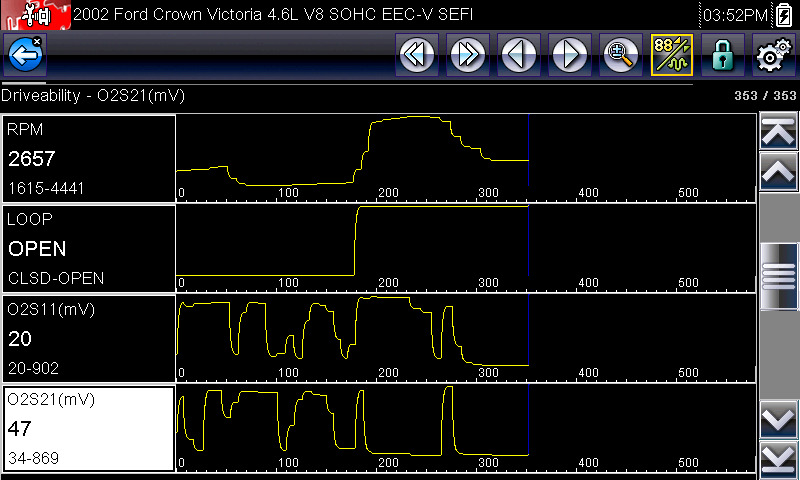
Task: Click the back arrow button
Action: coord(24,56)
